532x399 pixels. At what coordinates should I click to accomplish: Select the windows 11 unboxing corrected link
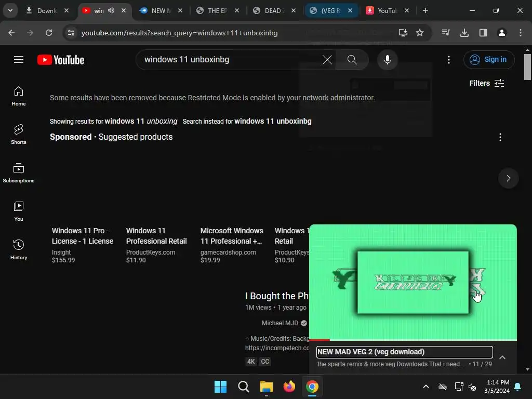[x=141, y=121]
